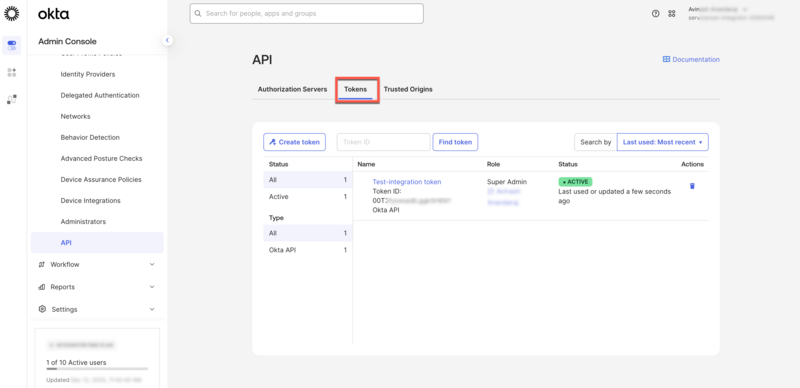Click the search magnifier icon
This screenshot has height=388, width=800.
coord(198,14)
